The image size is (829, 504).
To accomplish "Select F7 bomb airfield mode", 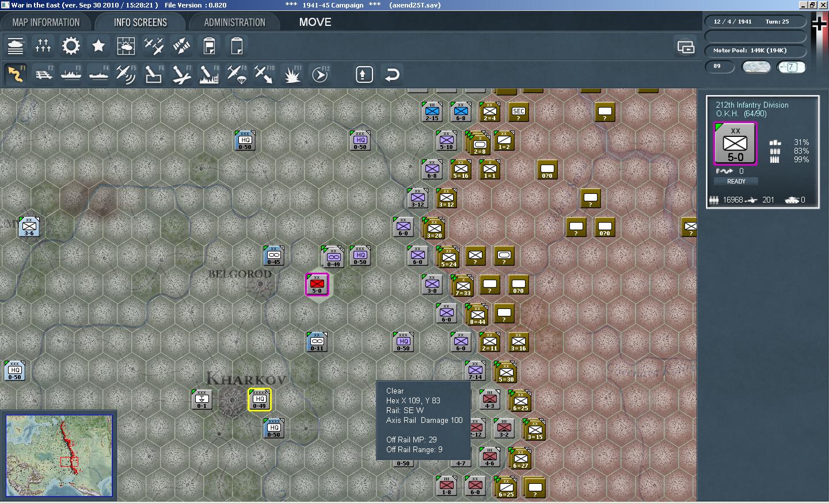I will pos(181,74).
